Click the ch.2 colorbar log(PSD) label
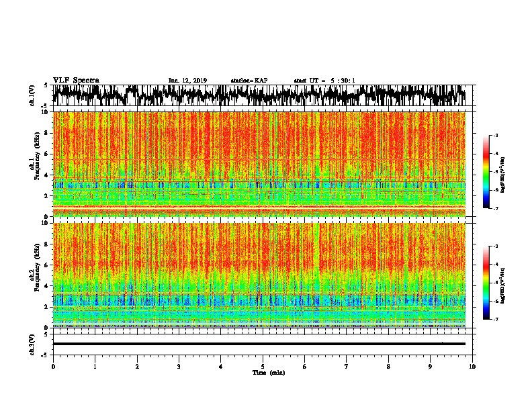The height and width of the screenshot is (411, 532). 503,285
